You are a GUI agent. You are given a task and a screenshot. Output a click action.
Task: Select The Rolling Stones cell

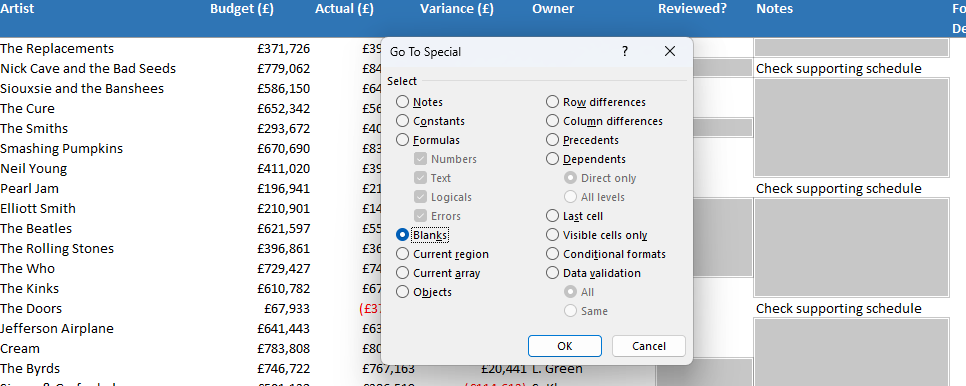click(x=57, y=249)
